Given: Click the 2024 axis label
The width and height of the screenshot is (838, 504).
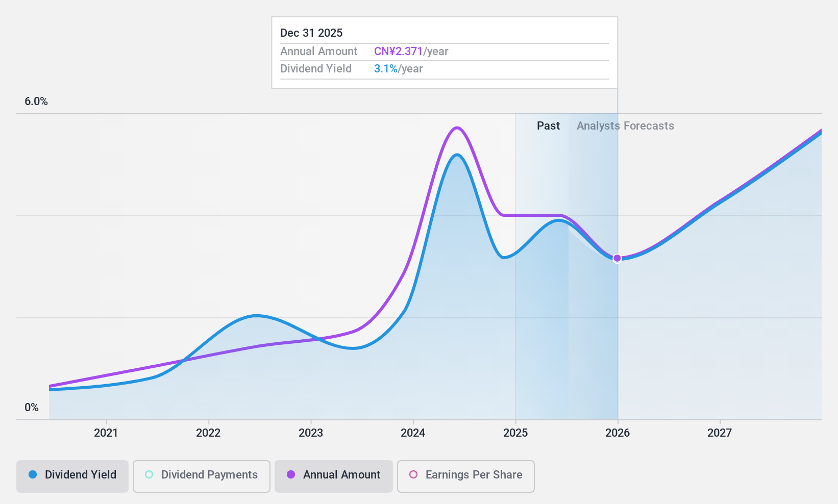Looking at the screenshot, I should [413, 433].
